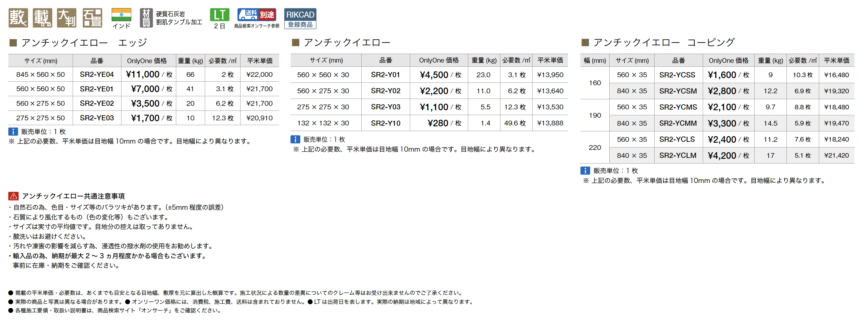868x325 pixels.
Task: Click product code SR2-YCLM
Action: 677,155
